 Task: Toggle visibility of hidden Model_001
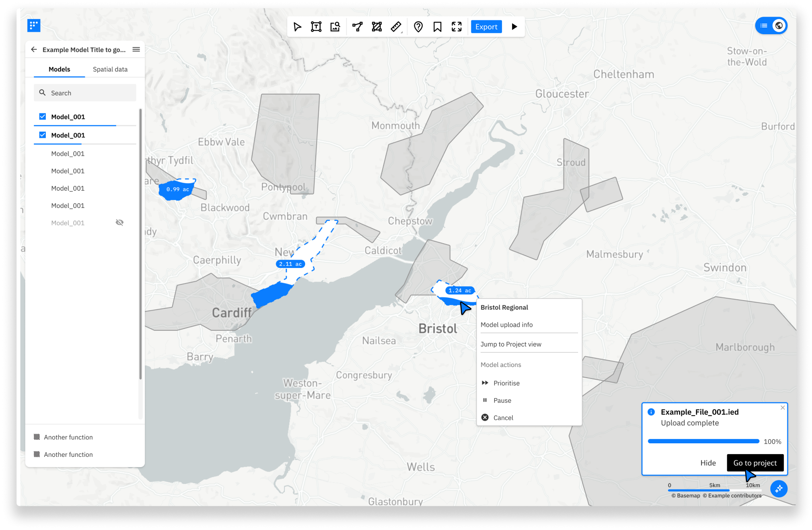click(x=119, y=223)
